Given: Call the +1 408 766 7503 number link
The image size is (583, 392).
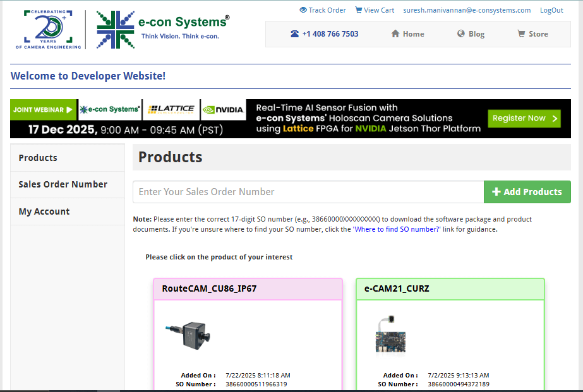Looking at the screenshot, I should [325, 34].
